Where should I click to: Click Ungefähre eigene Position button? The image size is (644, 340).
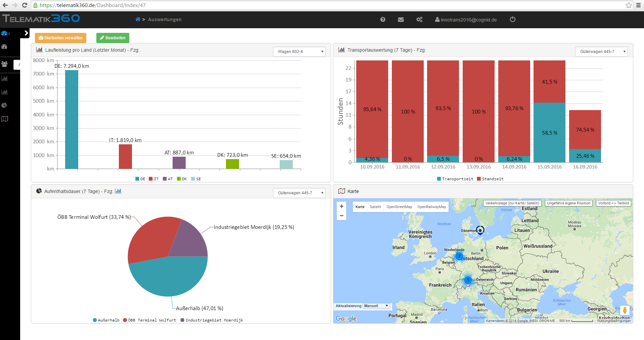pos(568,203)
